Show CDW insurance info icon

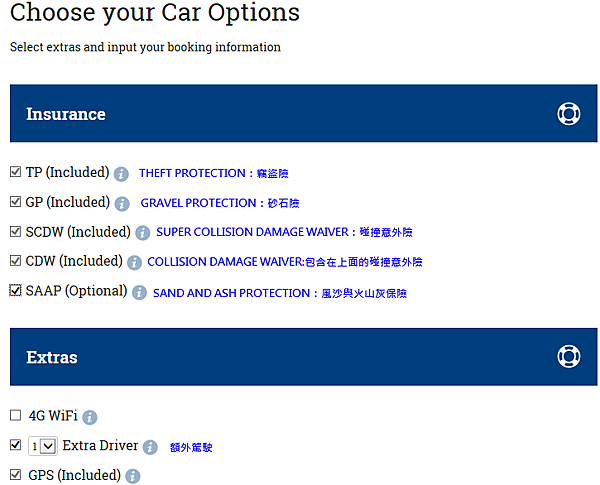(x=134, y=263)
